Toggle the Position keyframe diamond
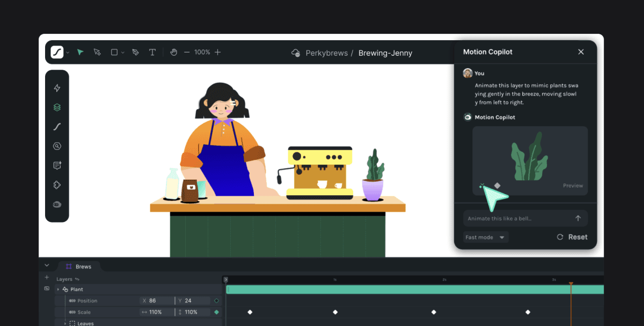 (217, 301)
